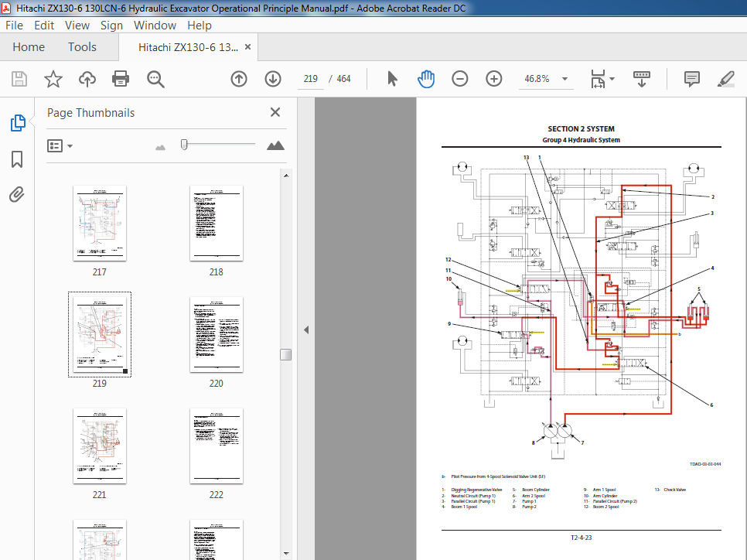This screenshot has width=747, height=560.
Task: Open the Edit menu
Action: point(44,26)
